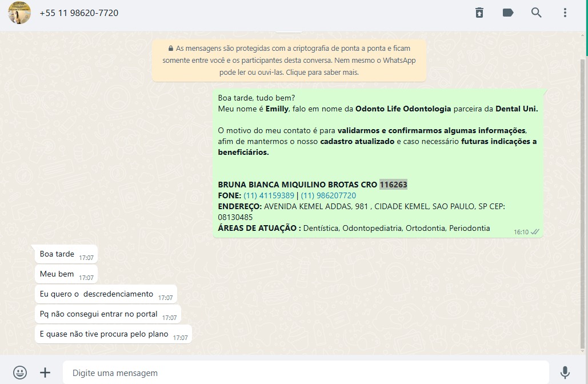
Task: Open phone link (11) 986207720
Action: (x=329, y=195)
